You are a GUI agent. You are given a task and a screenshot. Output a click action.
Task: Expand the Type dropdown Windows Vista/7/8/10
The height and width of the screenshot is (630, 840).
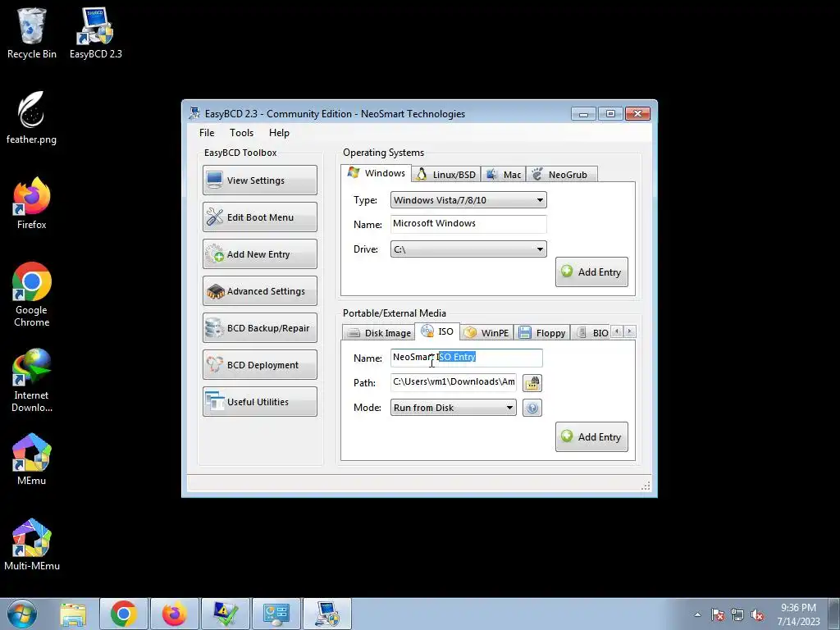pyautogui.click(x=468, y=200)
